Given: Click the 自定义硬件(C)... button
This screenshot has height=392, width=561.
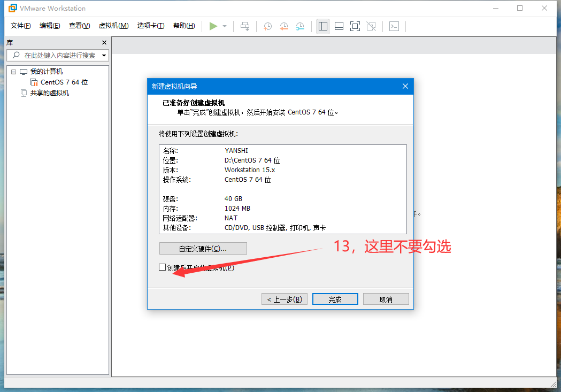Looking at the screenshot, I should point(203,249).
